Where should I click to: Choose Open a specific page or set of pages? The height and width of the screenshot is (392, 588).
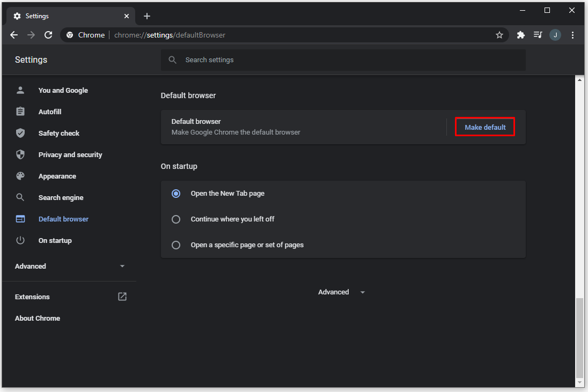[176, 245]
